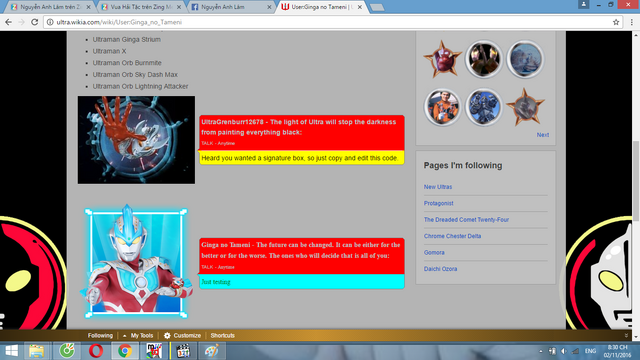Reload the current wiki page
This screenshot has height=360, width=640.
(35, 22)
